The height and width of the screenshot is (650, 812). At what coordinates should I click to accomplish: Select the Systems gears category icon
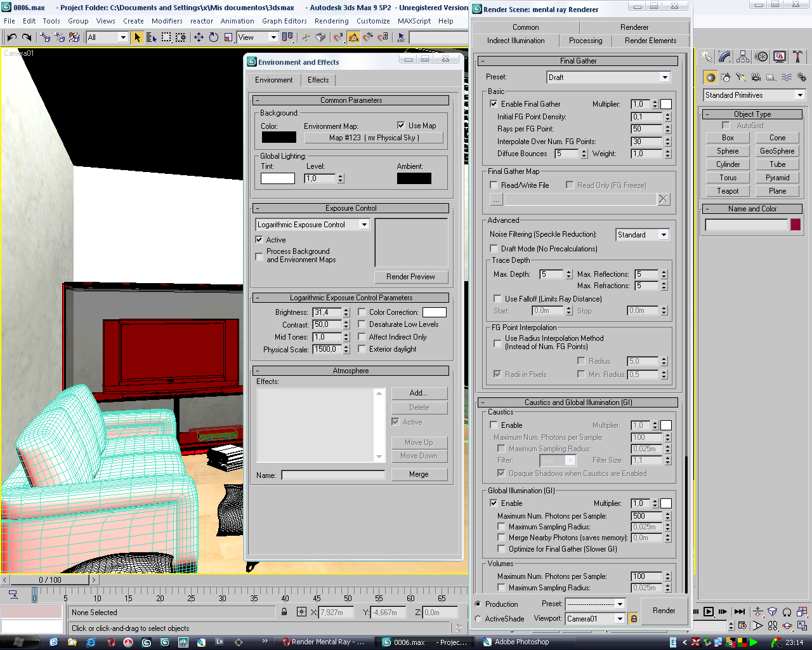pyautogui.click(x=802, y=77)
